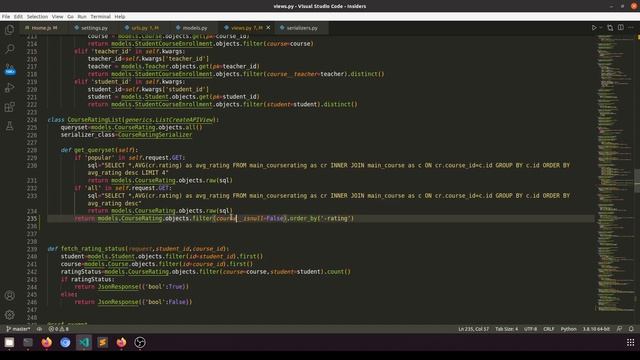This screenshot has height=360, width=640.
Task: Open Run and Debug view
Action: coord(9,88)
